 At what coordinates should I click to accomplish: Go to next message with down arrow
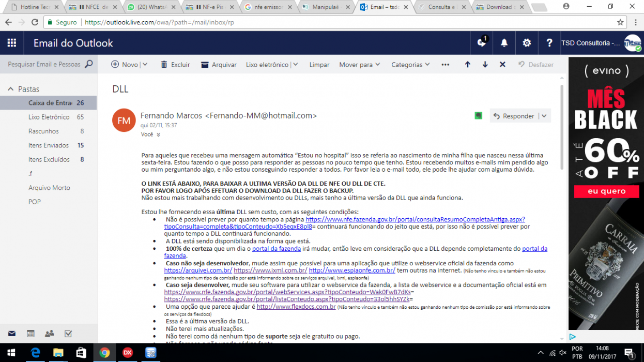point(485,65)
